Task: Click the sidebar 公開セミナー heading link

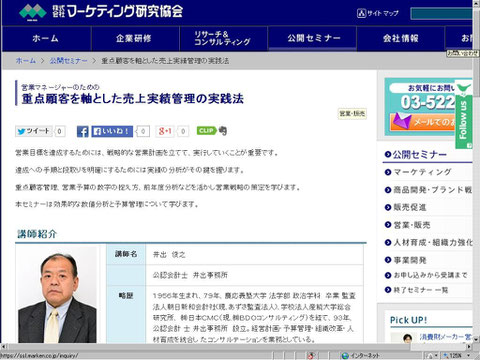Action: [x=419, y=155]
